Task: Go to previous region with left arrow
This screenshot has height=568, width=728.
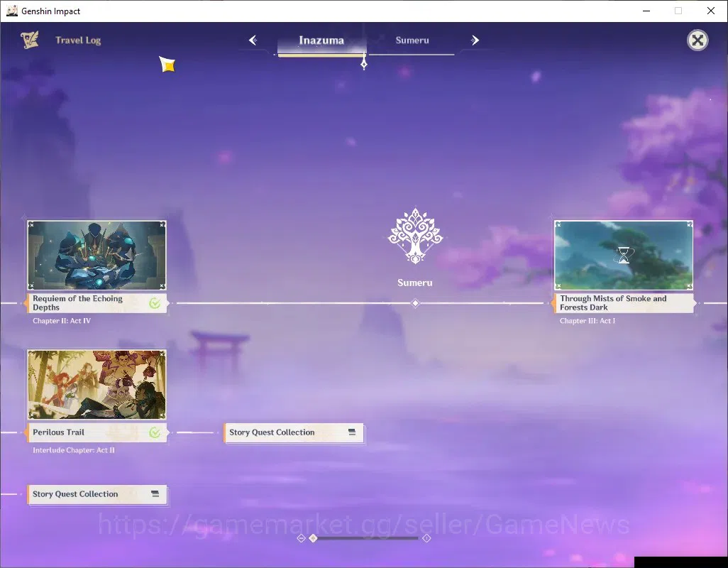Action: 253,40
